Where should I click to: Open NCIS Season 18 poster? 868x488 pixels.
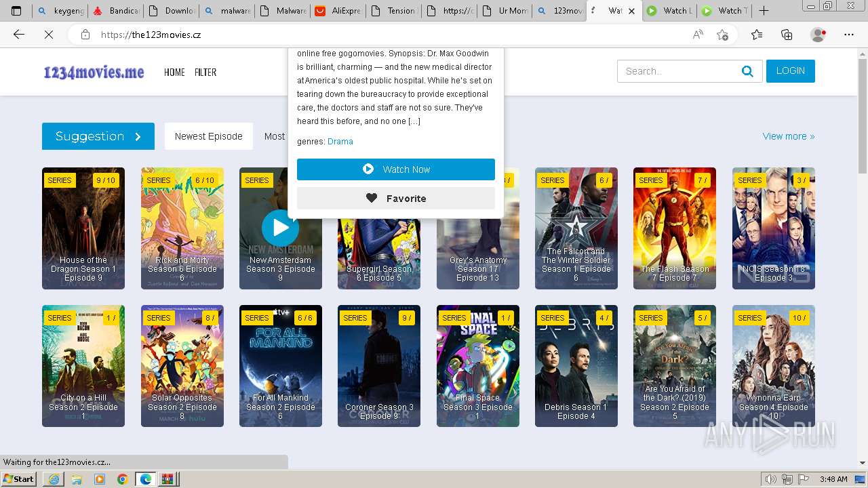click(774, 228)
